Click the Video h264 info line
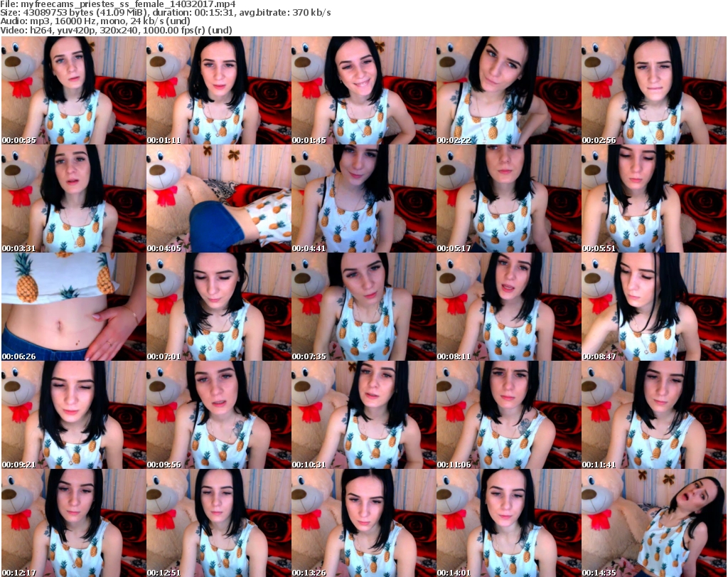 pos(116,30)
